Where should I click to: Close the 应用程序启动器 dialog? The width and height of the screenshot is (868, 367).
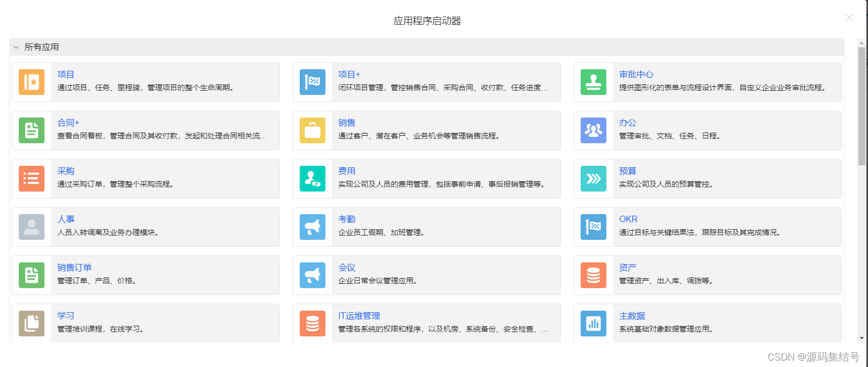click(849, 18)
